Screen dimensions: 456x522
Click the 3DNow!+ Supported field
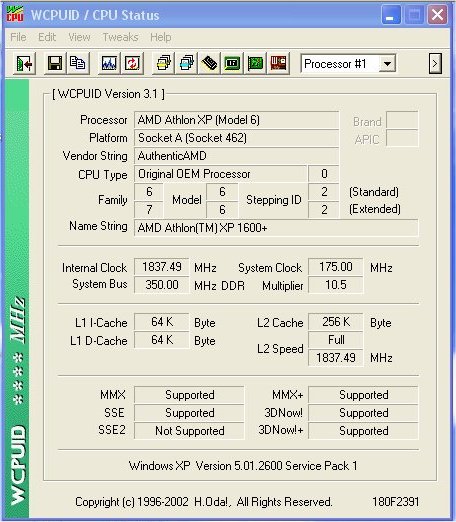pyautogui.click(x=363, y=431)
